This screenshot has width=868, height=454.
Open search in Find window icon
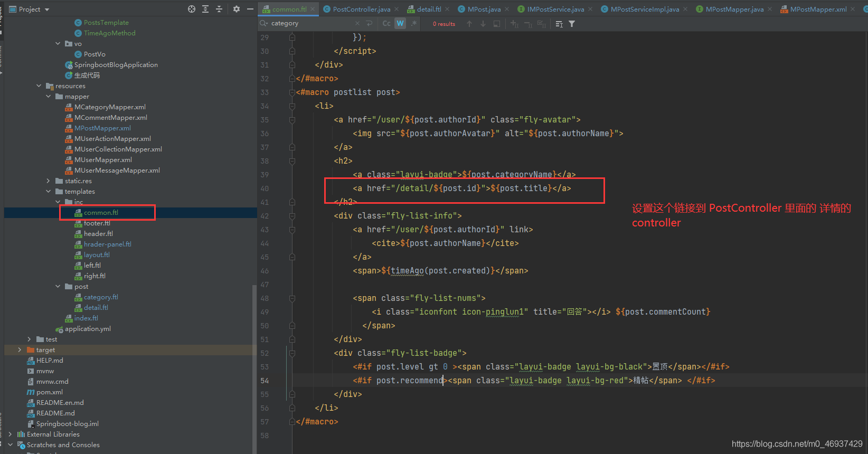click(496, 24)
